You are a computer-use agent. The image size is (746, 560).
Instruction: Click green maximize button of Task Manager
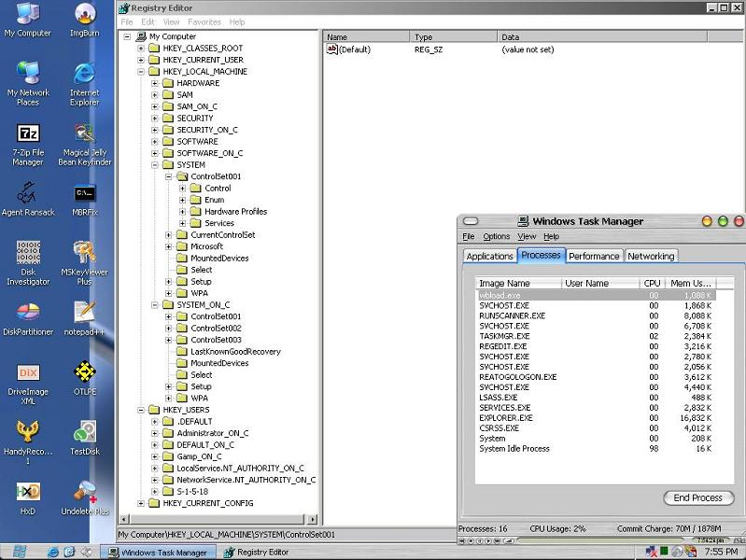click(724, 221)
